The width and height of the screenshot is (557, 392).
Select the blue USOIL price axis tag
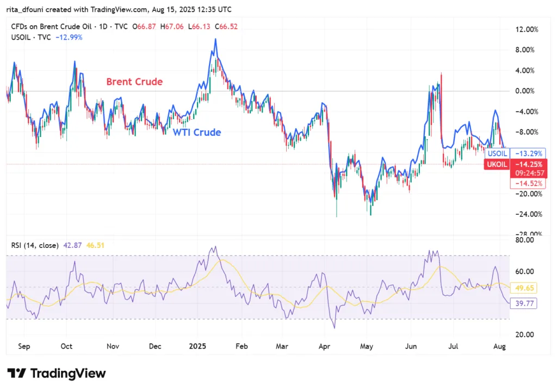498,154
